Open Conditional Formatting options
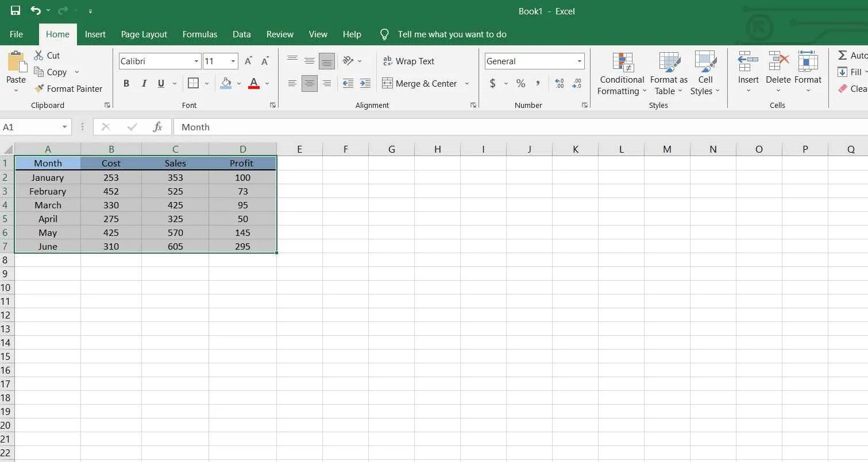868x462 pixels. pos(621,73)
